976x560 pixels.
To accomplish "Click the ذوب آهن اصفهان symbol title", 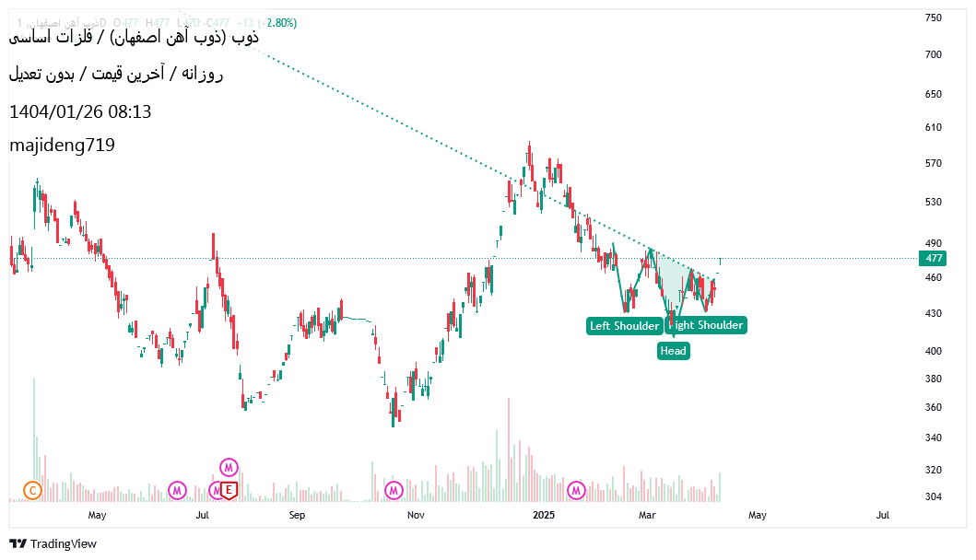I will 134,38.
